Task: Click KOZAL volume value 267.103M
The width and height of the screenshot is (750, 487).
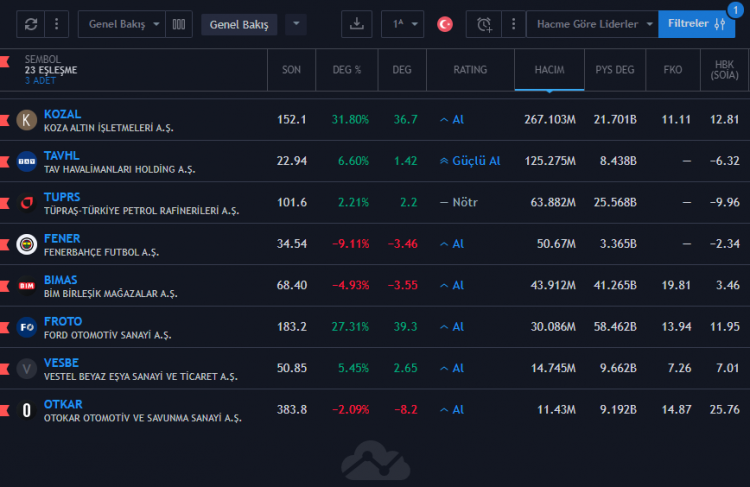Action: coord(550,120)
